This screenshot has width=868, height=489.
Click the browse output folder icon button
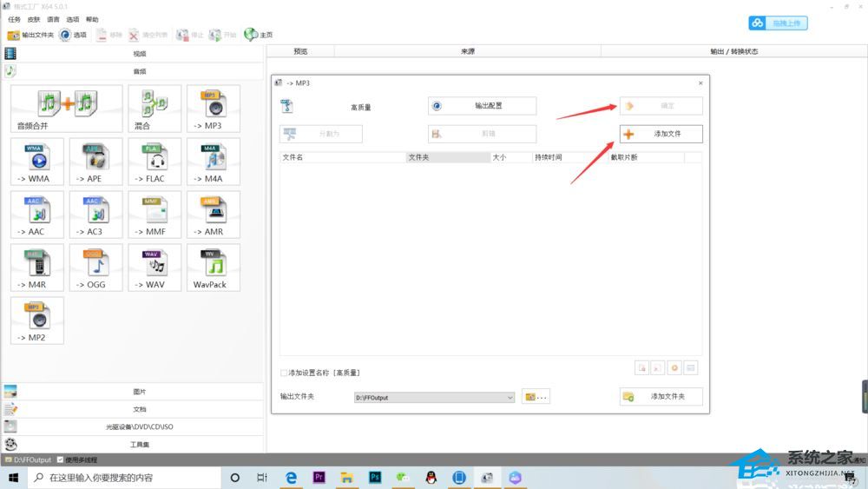536,397
